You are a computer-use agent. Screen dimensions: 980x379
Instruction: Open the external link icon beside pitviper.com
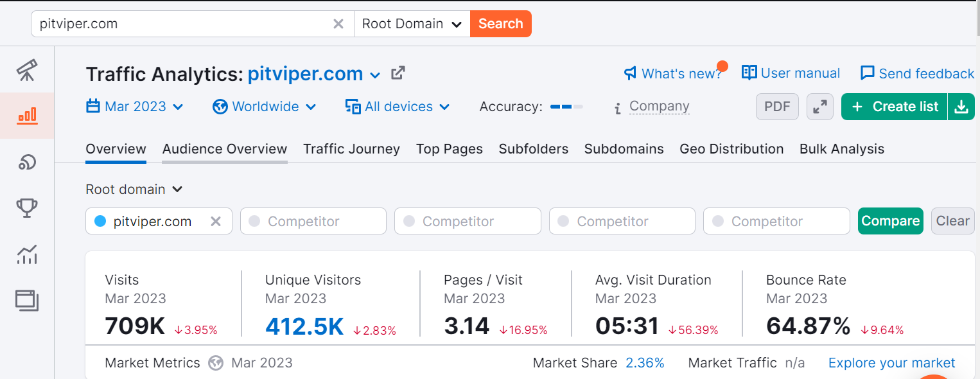[398, 73]
